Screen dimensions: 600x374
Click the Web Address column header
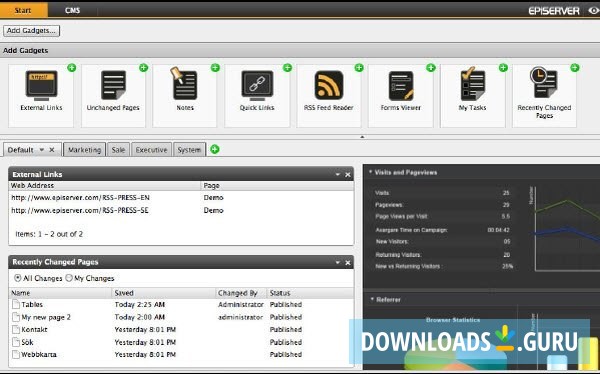click(104, 186)
